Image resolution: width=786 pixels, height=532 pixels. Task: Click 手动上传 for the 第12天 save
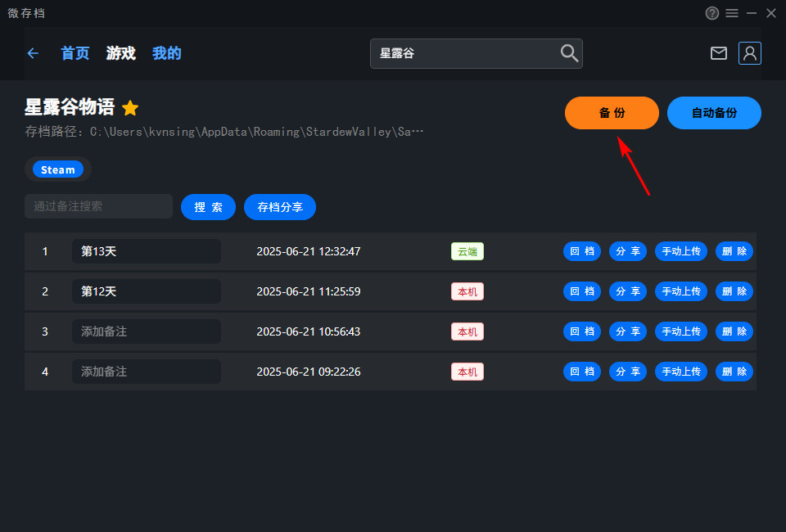(681, 291)
